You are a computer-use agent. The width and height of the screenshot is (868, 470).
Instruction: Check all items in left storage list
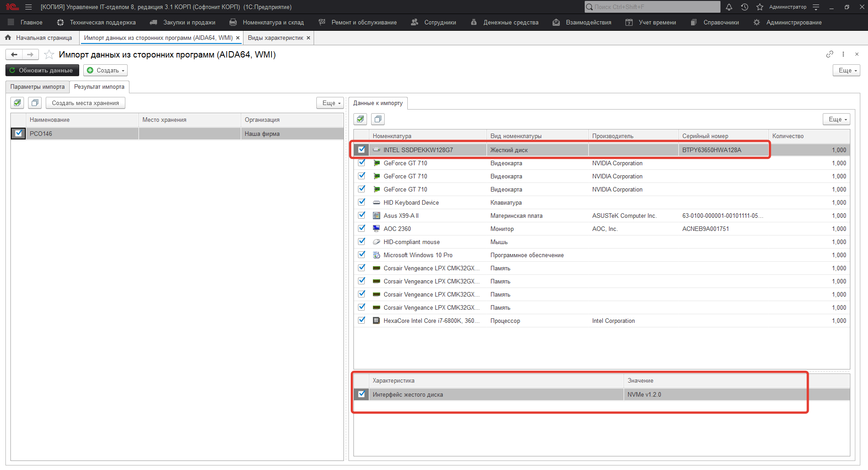17,103
